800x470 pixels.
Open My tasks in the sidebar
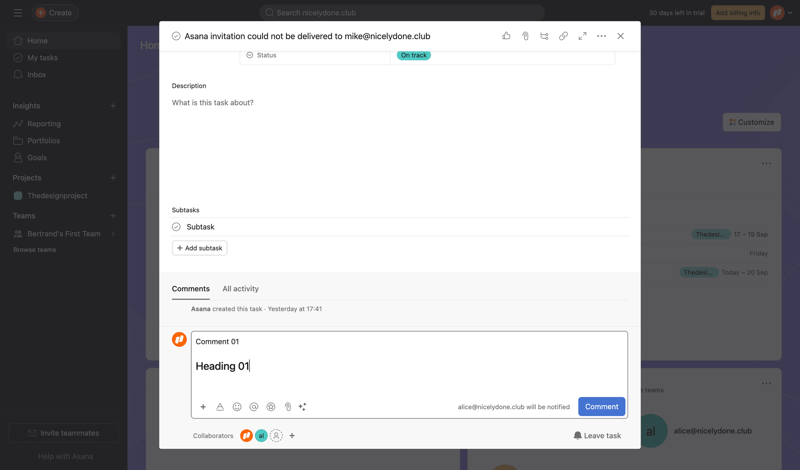(x=63, y=58)
